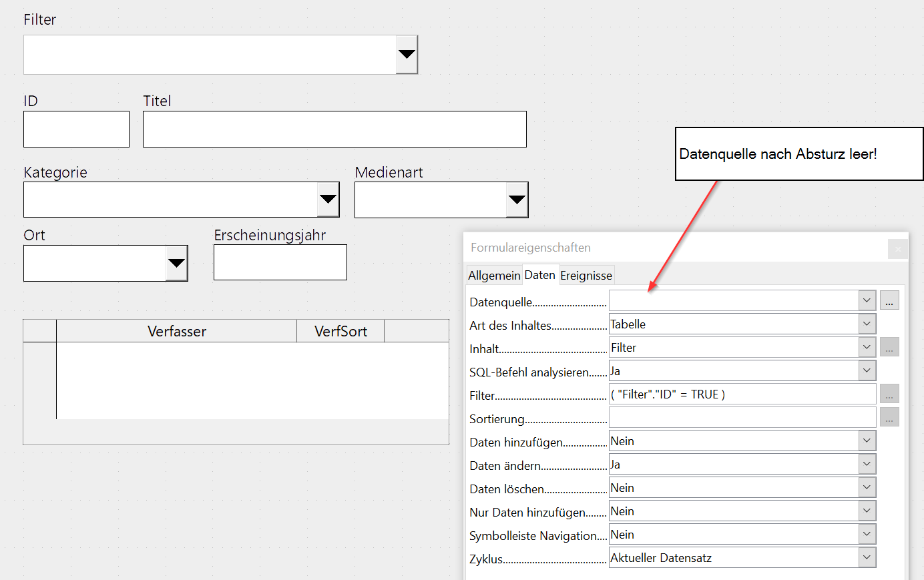Select the VerfSort column header

(340, 331)
